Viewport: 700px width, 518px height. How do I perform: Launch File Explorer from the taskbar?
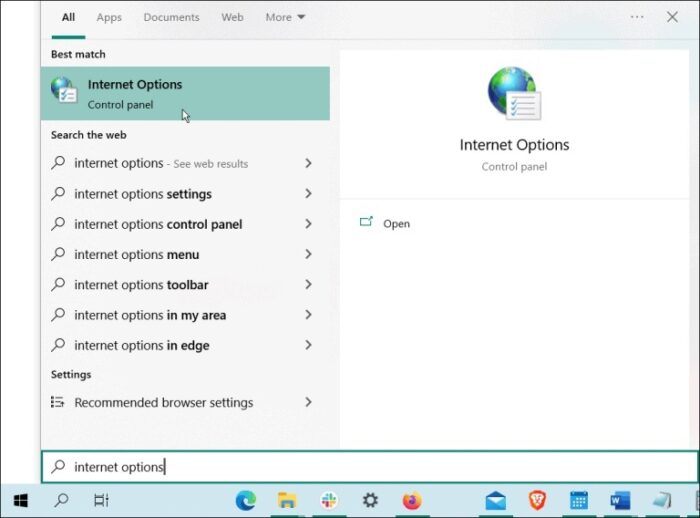point(287,501)
